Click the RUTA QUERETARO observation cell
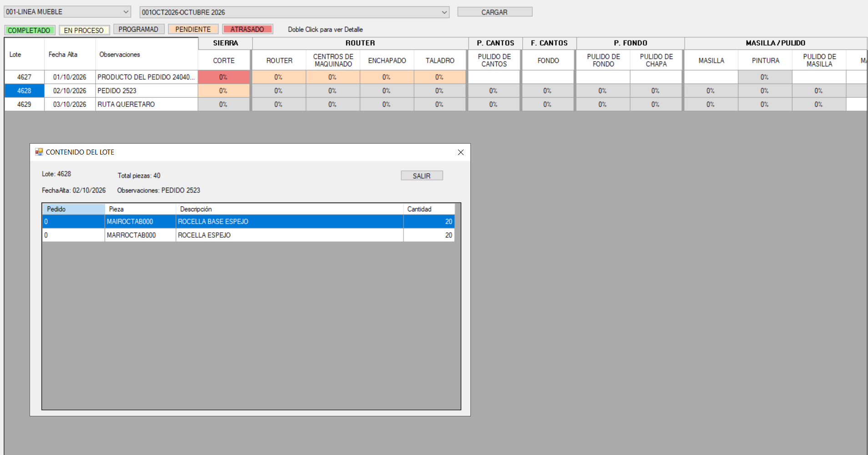This screenshot has height=455, width=868. click(x=146, y=105)
